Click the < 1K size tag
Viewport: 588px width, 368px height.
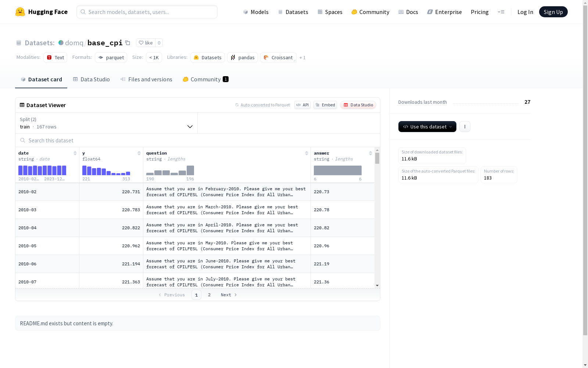tap(154, 57)
